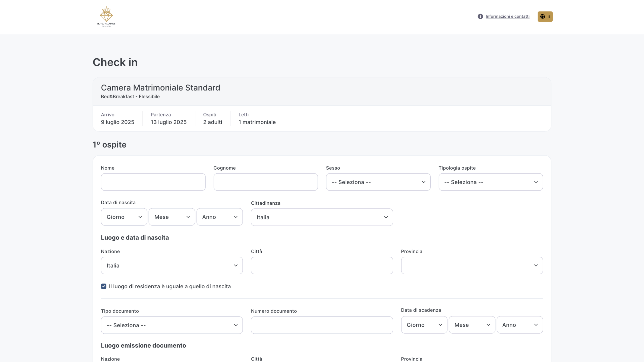Click the Numero documento input field
The width and height of the screenshot is (644, 362).
(x=322, y=325)
